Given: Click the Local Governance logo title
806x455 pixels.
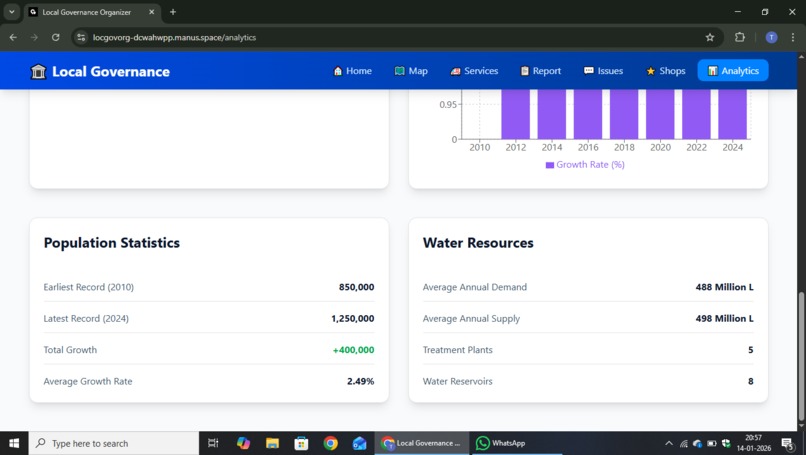Looking at the screenshot, I should pyautogui.click(x=111, y=71).
